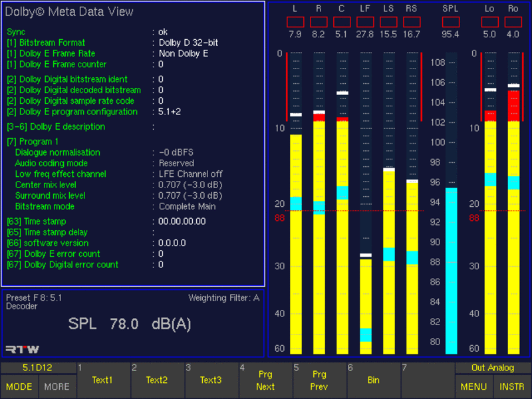Click the Bitstream mode value Complete Main
This screenshot has width=532, height=399.
(188, 207)
